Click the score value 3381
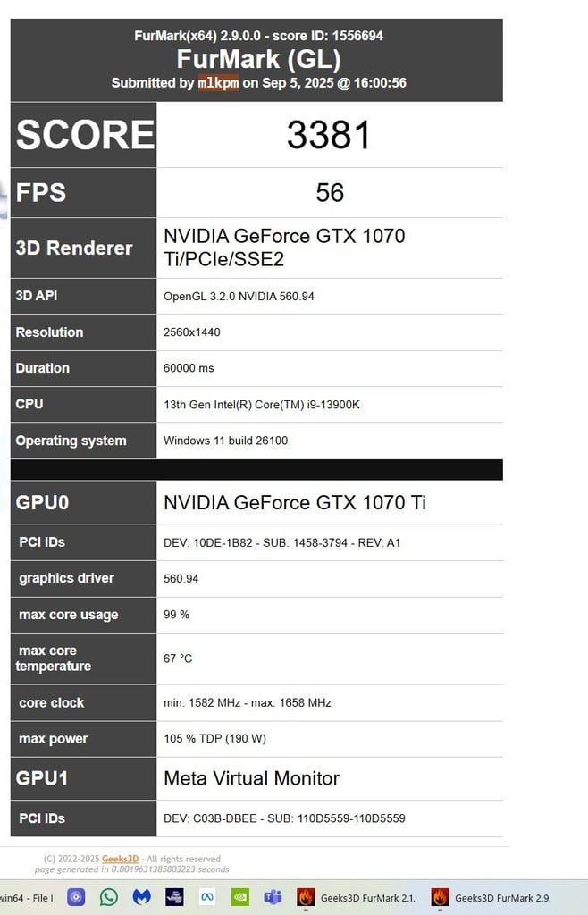The width and height of the screenshot is (588, 915). pyautogui.click(x=329, y=135)
